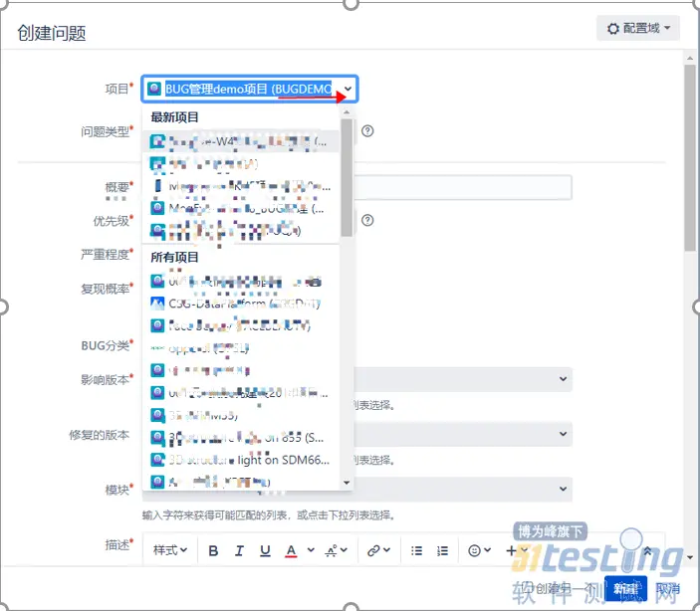Click the 所有项目 section header
Image resolution: width=700 pixels, height=611 pixels.
pos(174,258)
